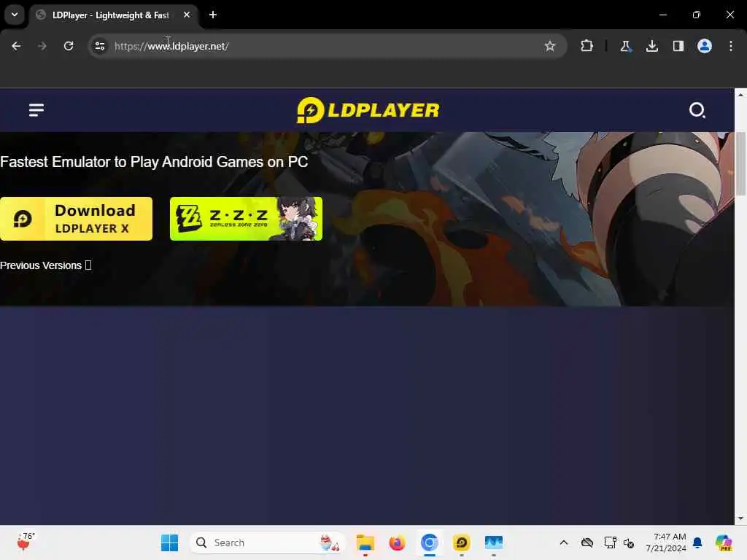The height and width of the screenshot is (560, 747).
Task: Bookmark this page with star icon
Action: click(x=550, y=46)
